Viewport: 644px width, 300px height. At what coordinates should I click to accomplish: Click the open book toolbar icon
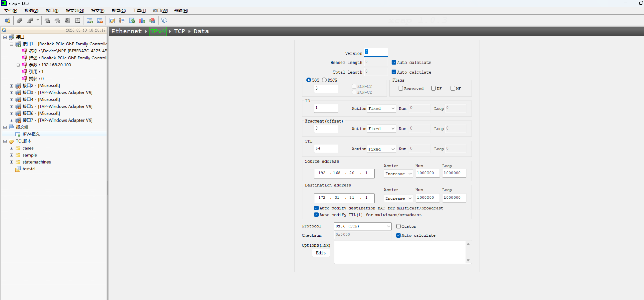(x=78, y=20)
